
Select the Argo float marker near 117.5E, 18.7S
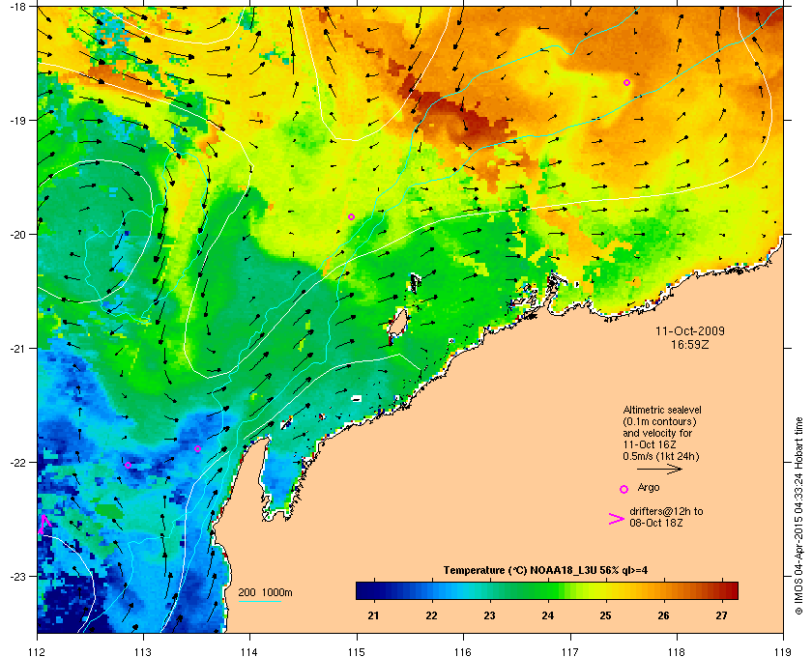pos(626,83)
